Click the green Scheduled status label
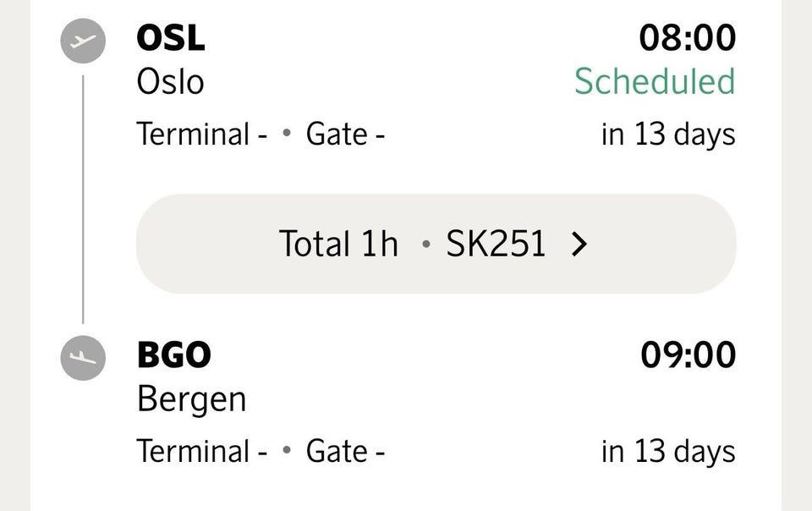 [x=655, y=82]
